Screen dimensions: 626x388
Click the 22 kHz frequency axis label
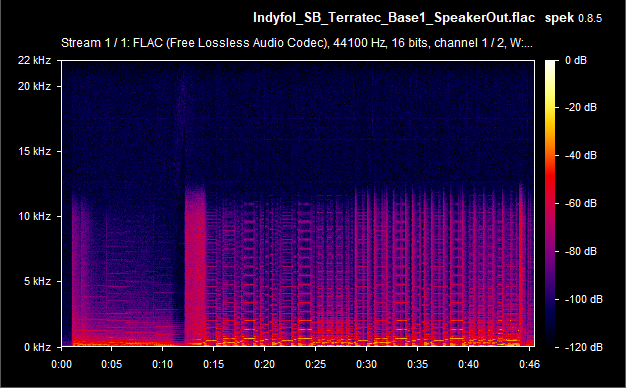(34, 60)
